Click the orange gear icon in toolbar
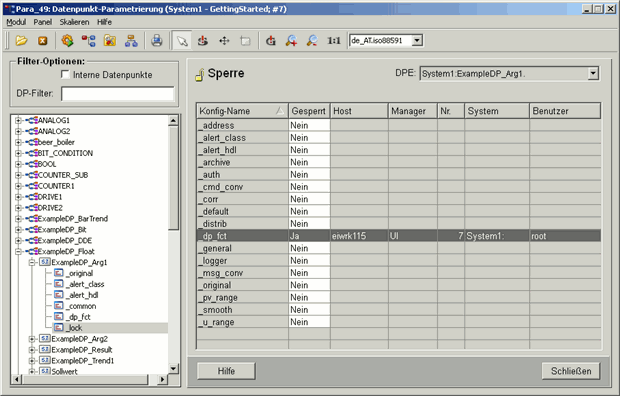The width and height of the screenshot is (620, 396). (67, 40)
